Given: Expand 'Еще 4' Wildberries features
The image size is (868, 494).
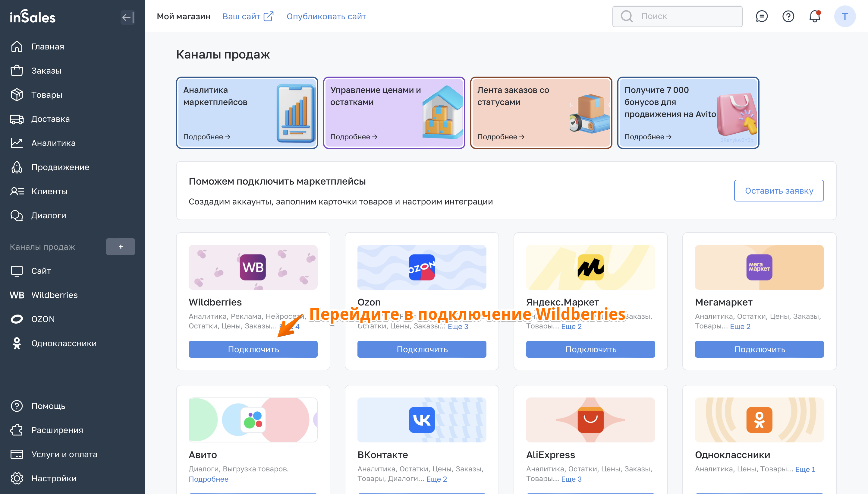Looking at the screenshot, I should coord(291,326).
